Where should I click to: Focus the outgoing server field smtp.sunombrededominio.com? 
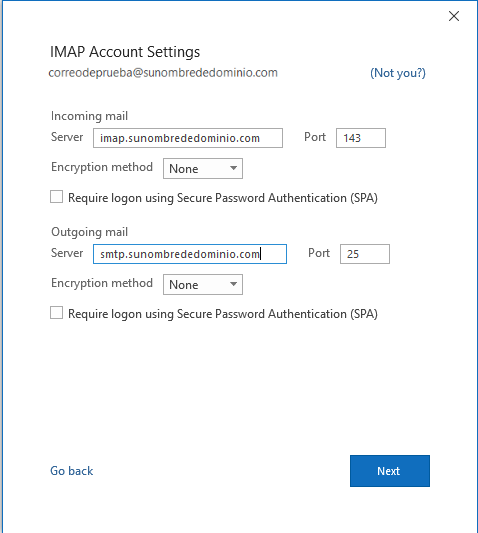click(190, 254)
